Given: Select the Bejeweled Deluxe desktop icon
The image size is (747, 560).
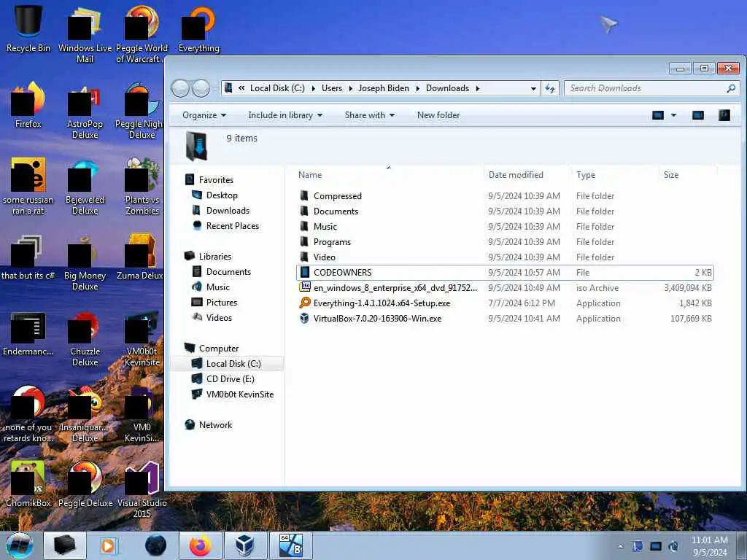Looking at the screenshot, I should tap(85, 186).
